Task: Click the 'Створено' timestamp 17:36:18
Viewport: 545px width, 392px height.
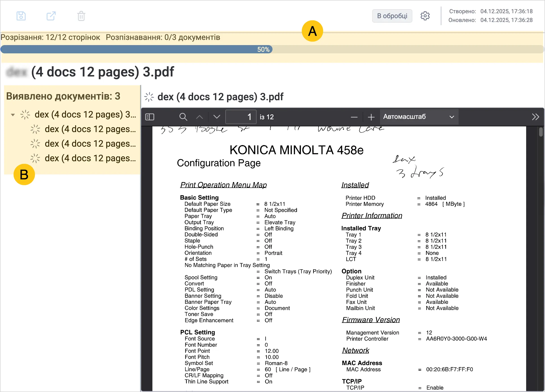Action: click(506, 11)
